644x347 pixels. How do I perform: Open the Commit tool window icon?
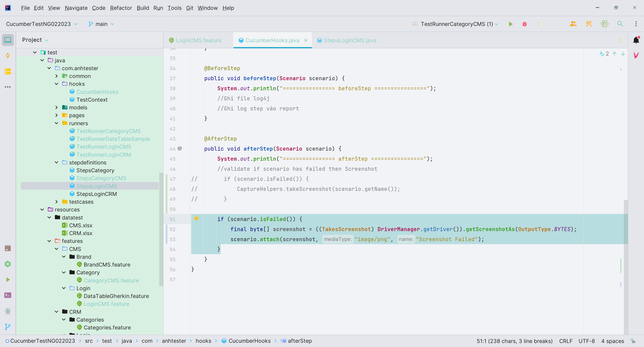pyautogui.click(x=8, y=56)
